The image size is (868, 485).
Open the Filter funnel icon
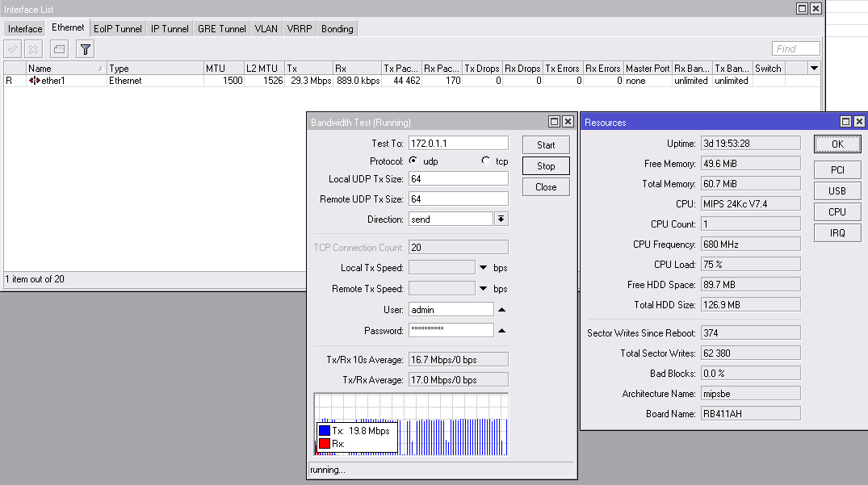click(x=85, y=49)
